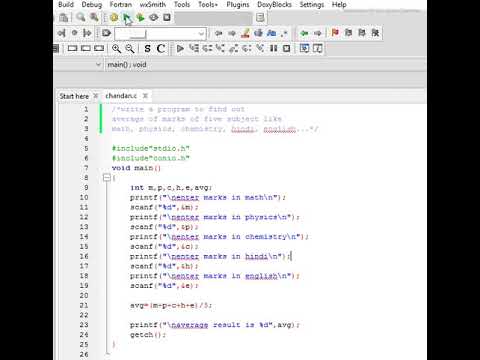Click the Abort build square icon
Viewport: 480px width, 360px height.
coord(167,17)
